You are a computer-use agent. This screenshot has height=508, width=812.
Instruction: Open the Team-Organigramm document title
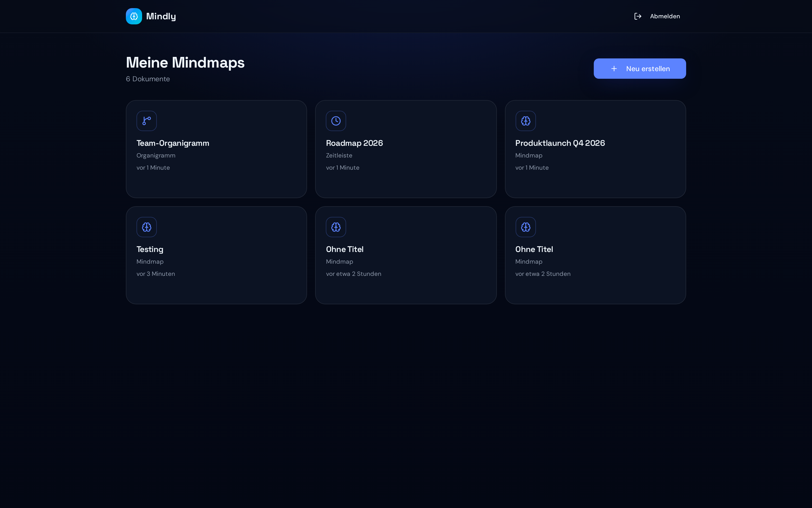click(173, 143)
